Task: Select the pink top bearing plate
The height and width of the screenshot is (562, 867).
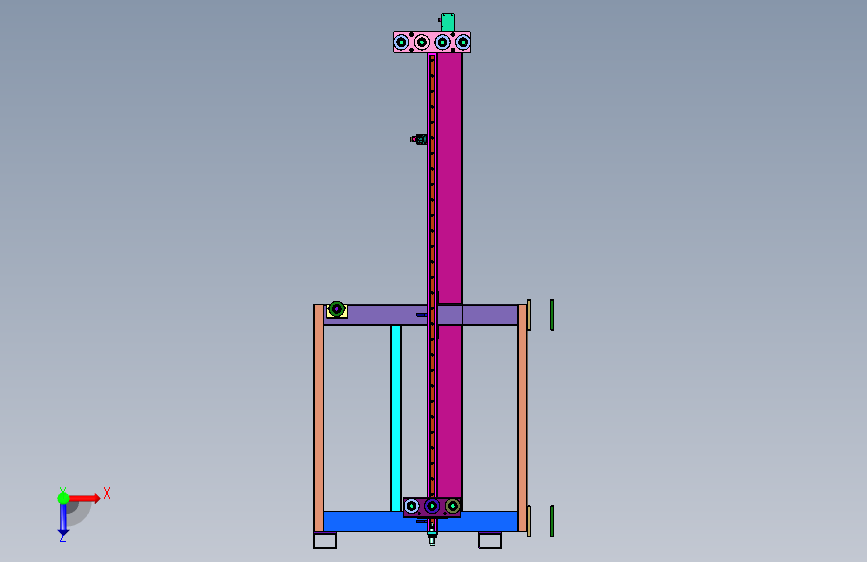Action: (432, 42)
